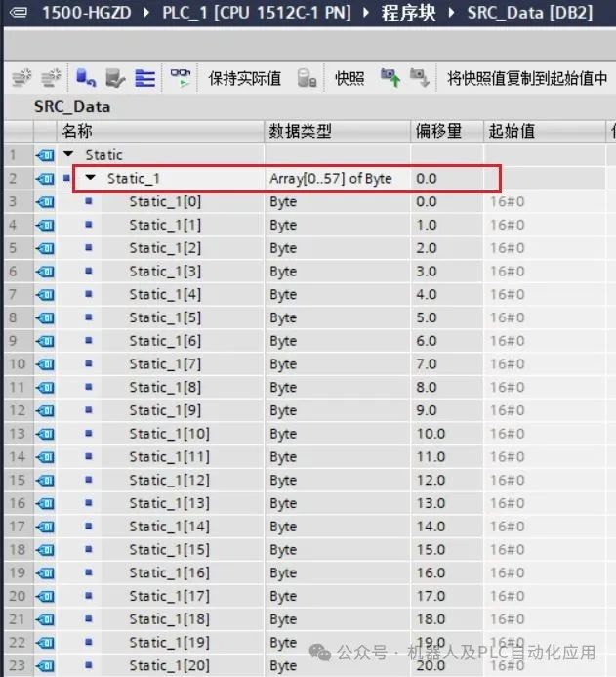Click tag icon in row 1

click(x=45, y=155)
